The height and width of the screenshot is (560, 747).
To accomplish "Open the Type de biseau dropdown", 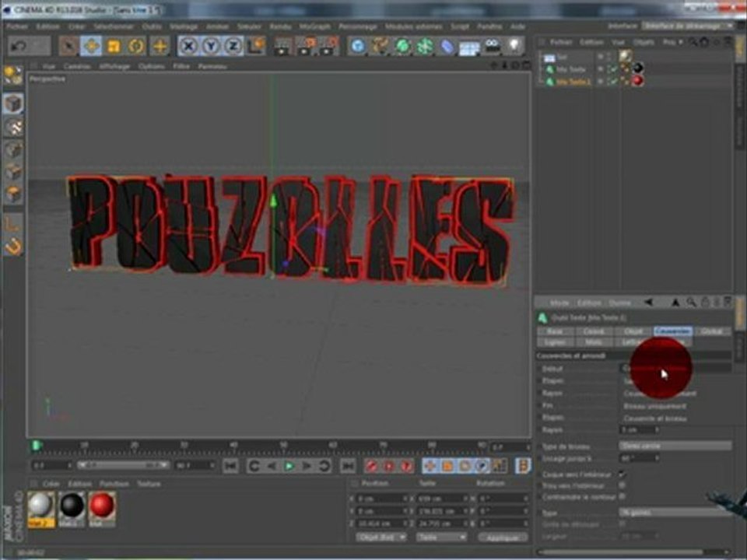I will pyautogui.click(x=675, y=446).
